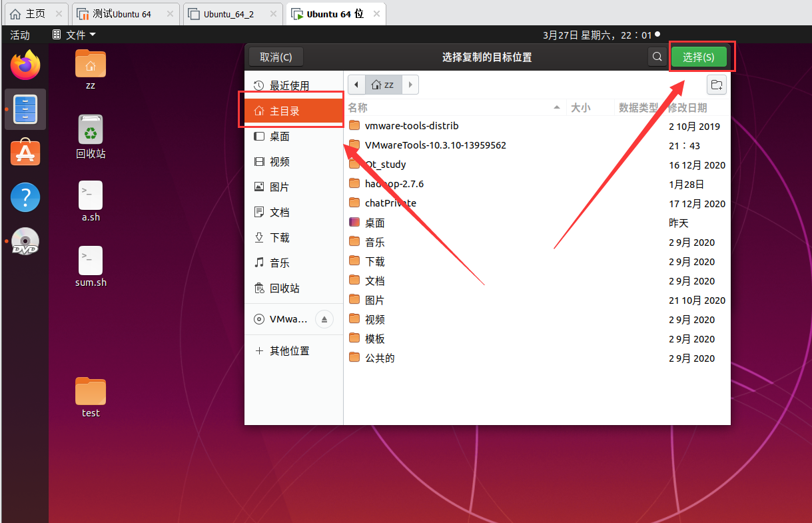Open the zz home folder on desktop
The image size is (812, 523).
(91, 70)
